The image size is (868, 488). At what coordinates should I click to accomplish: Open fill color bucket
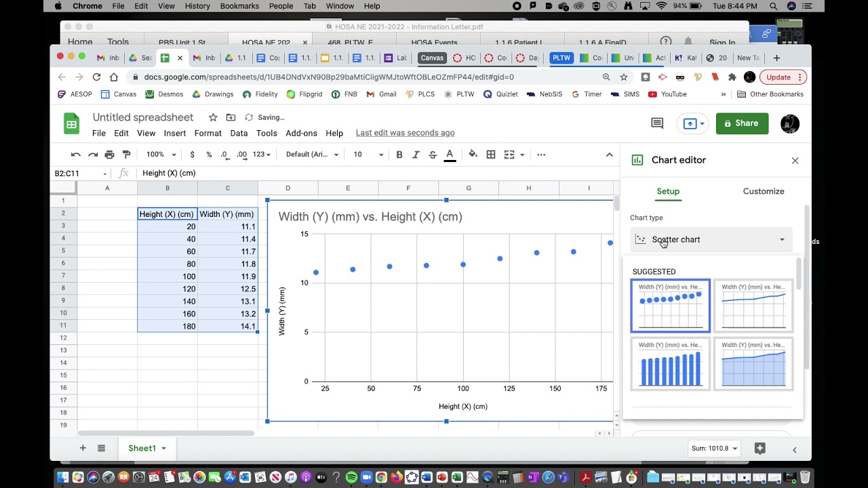tap(473, 155)
